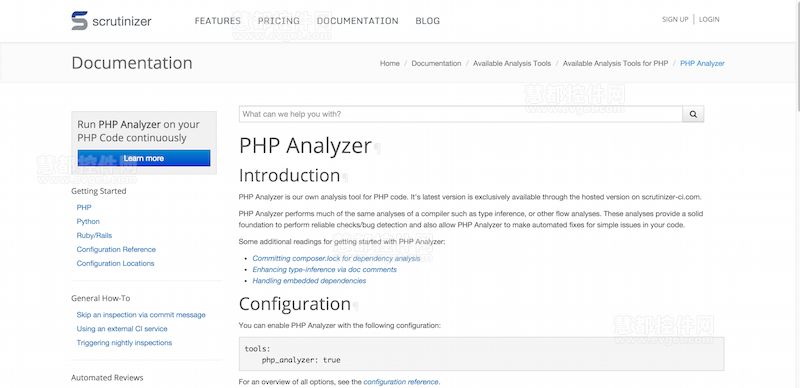Focus the 'What can we help you with?' search field

click(461, 114)
